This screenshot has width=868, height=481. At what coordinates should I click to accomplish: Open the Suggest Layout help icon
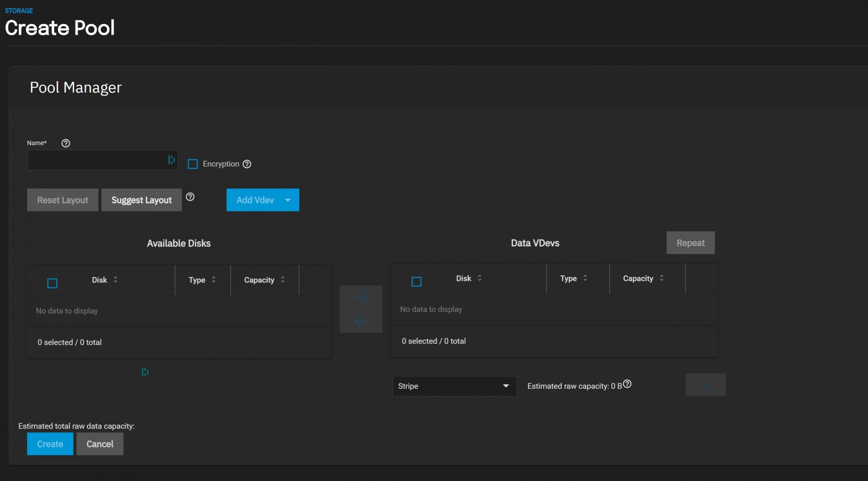(x=190, y=197)
